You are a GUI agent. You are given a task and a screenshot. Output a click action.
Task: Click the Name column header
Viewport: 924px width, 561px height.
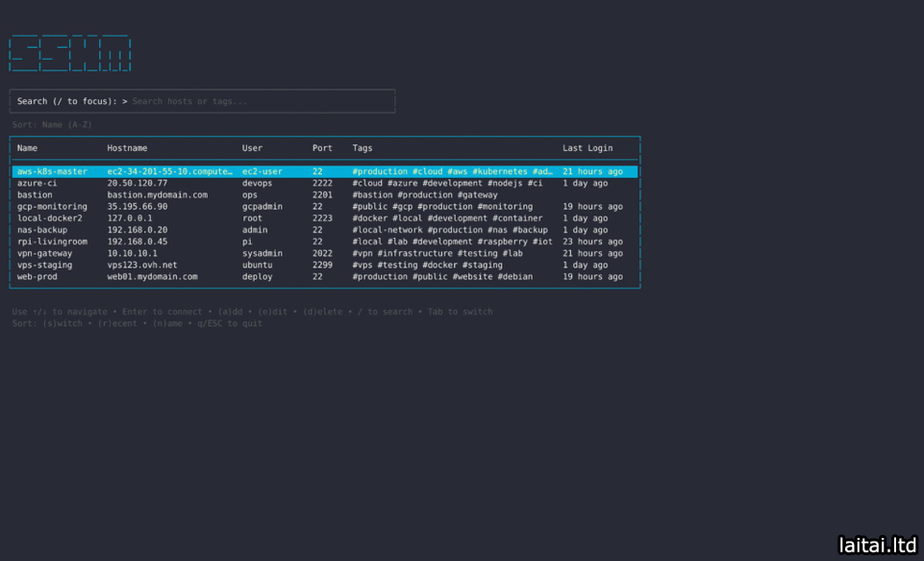pos(27,148)
